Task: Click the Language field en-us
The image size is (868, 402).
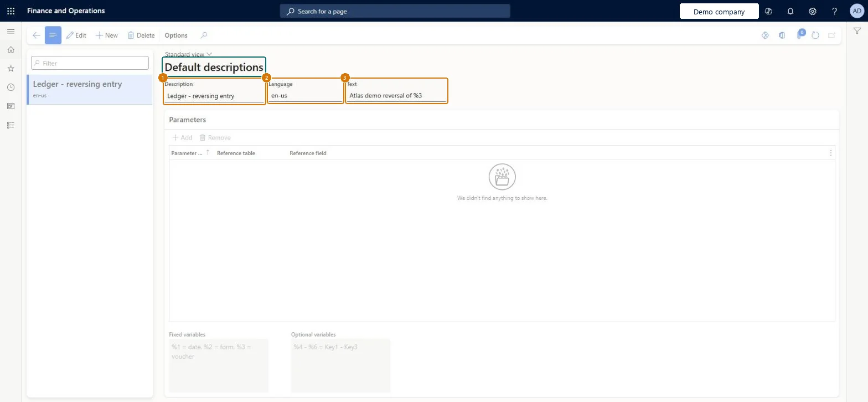Action: point(306,96)
